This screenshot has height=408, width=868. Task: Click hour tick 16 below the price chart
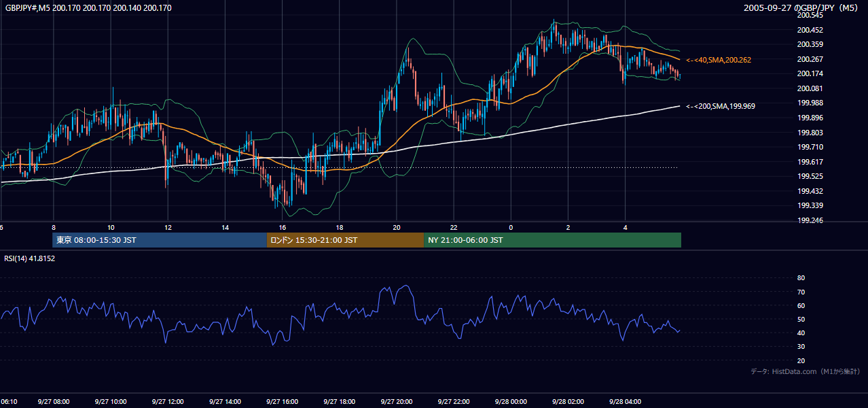(282, 228)
